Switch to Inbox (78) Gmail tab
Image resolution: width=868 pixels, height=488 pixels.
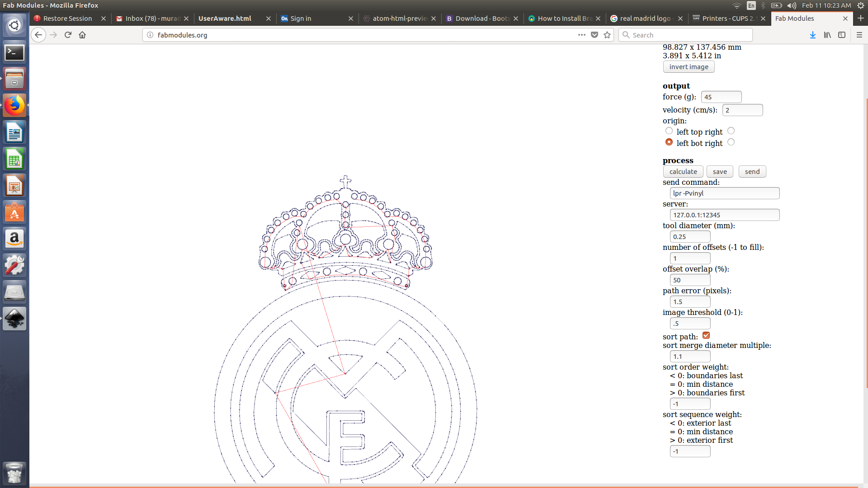click(153, 19)
